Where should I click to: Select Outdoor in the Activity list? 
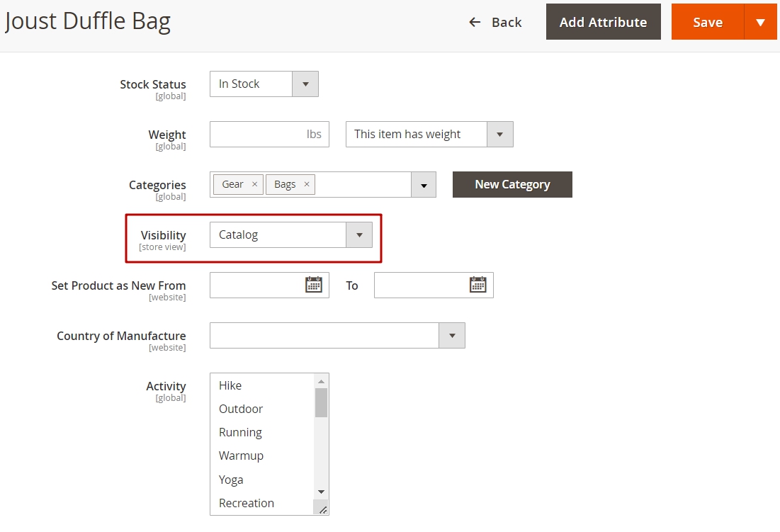tap(262, 409)
